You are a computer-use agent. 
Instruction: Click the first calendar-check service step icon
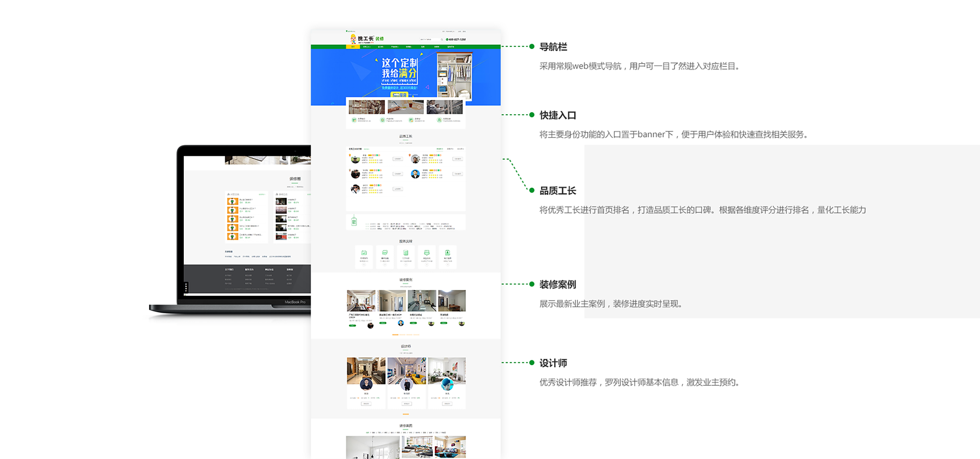(x=364, y=253)
